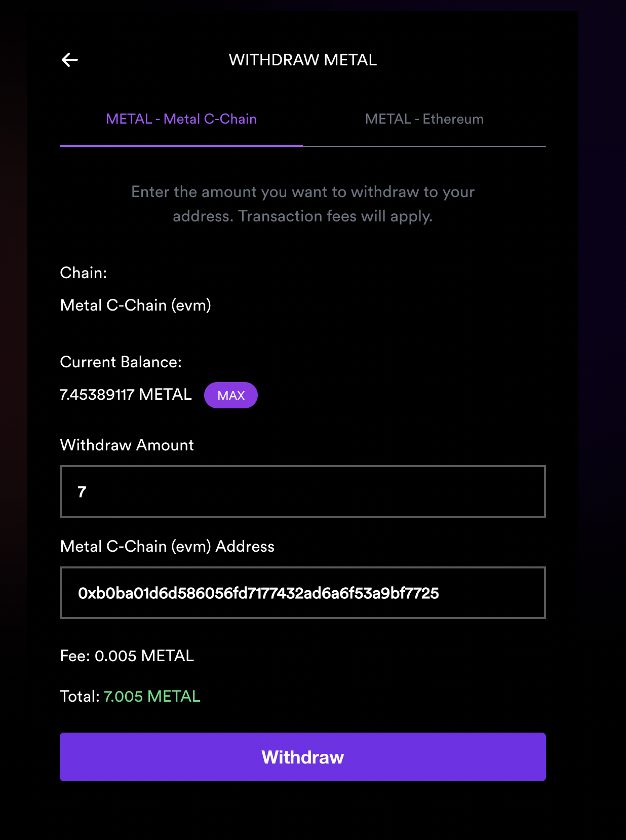Click the purple tab underline indicator

click(181, 146)
